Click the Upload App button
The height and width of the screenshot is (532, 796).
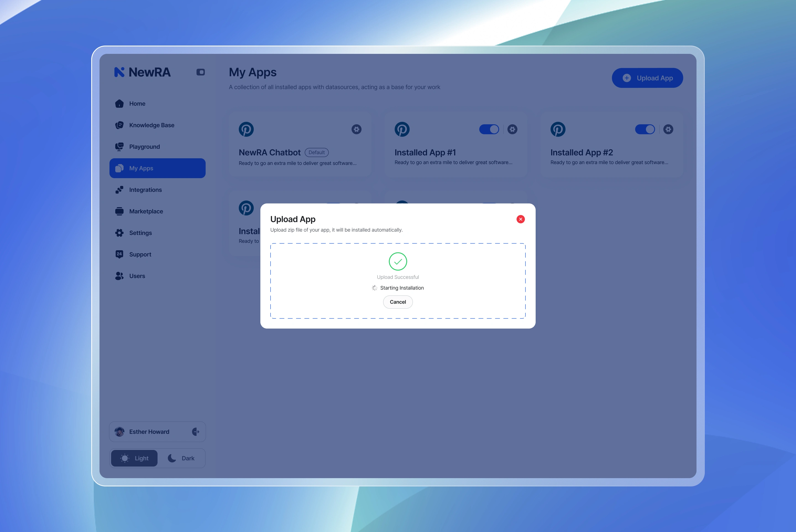647,78
